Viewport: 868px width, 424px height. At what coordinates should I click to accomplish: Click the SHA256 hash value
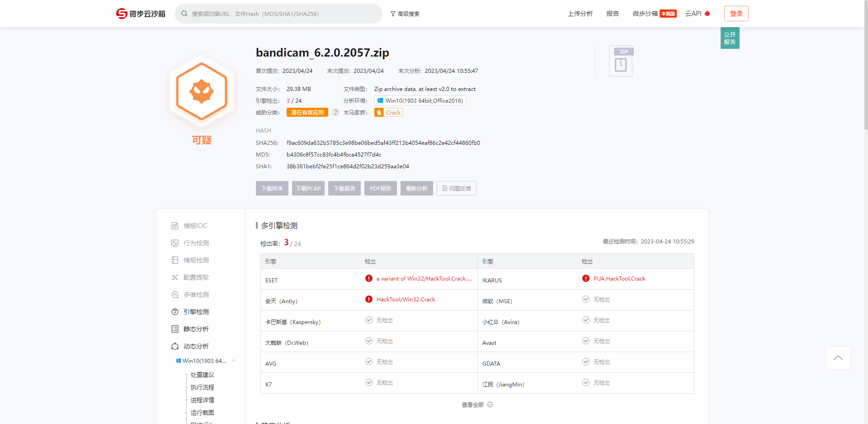coord(383,143)
